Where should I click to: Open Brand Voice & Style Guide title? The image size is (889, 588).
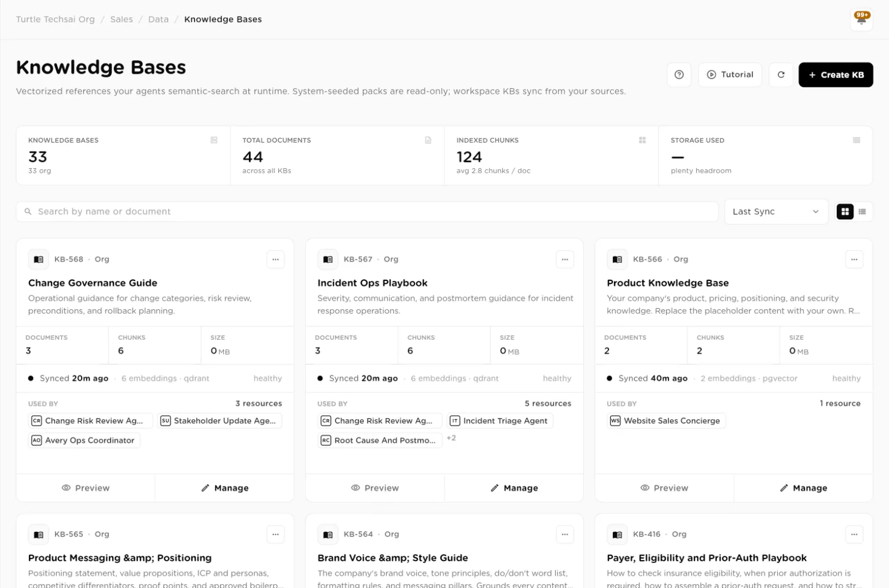coord(393,557)
